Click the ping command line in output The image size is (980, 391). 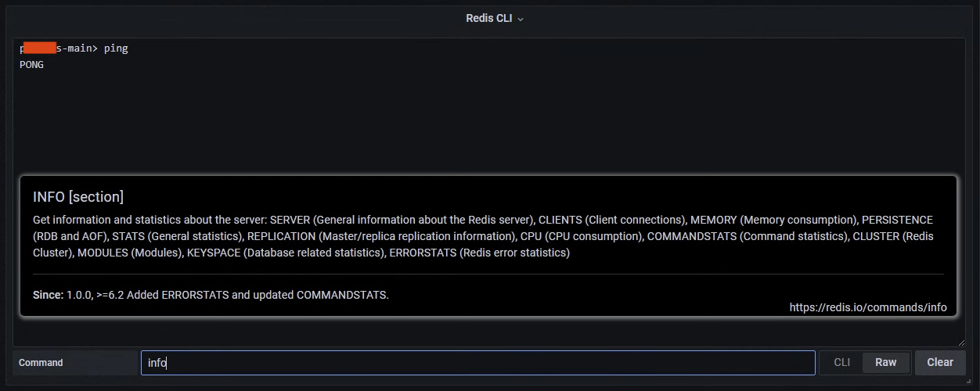74,48
